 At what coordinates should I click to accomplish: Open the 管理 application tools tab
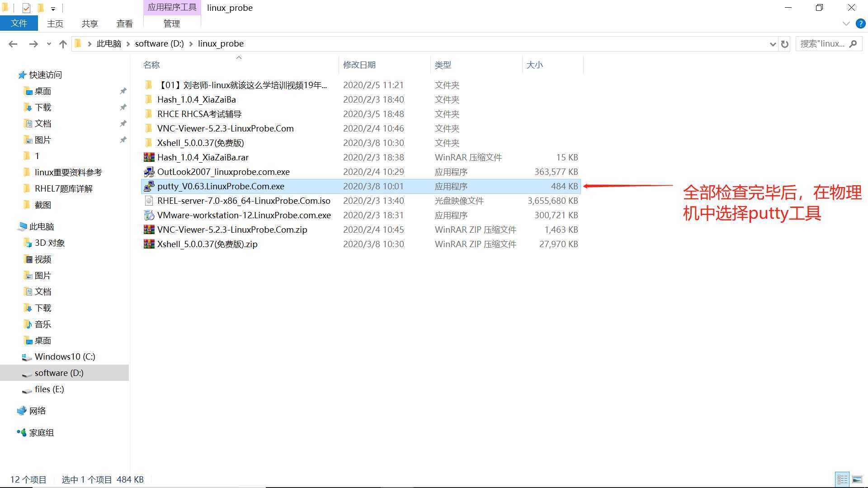172,23
